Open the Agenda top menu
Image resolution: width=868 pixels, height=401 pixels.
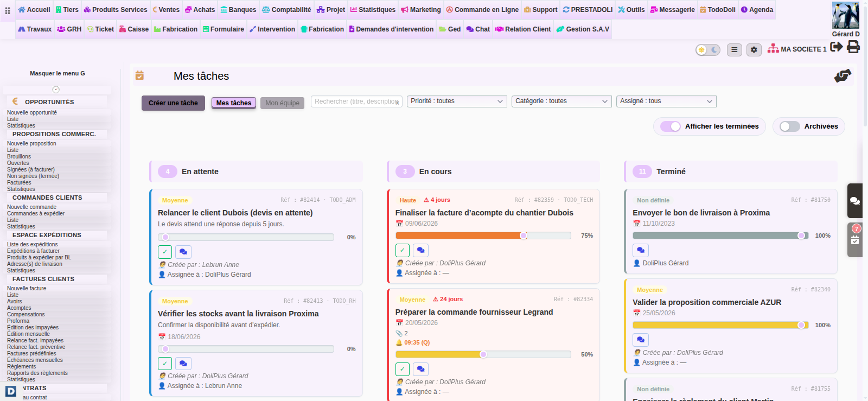pyautogui.click(x=757, y=10)
